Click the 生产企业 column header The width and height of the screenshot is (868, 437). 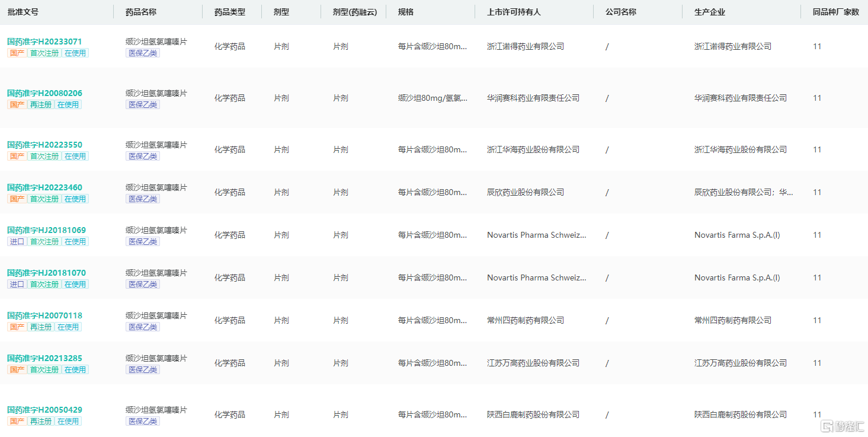pos(710,12)
